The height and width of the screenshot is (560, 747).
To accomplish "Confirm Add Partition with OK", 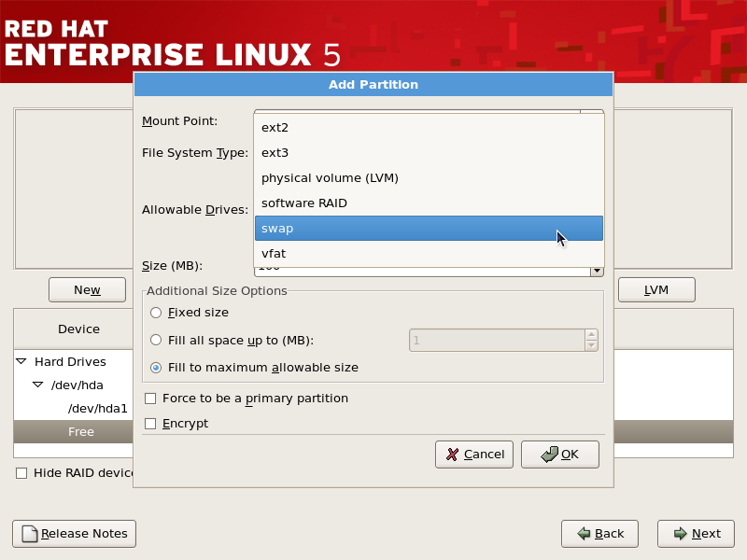I will (559, 455).
